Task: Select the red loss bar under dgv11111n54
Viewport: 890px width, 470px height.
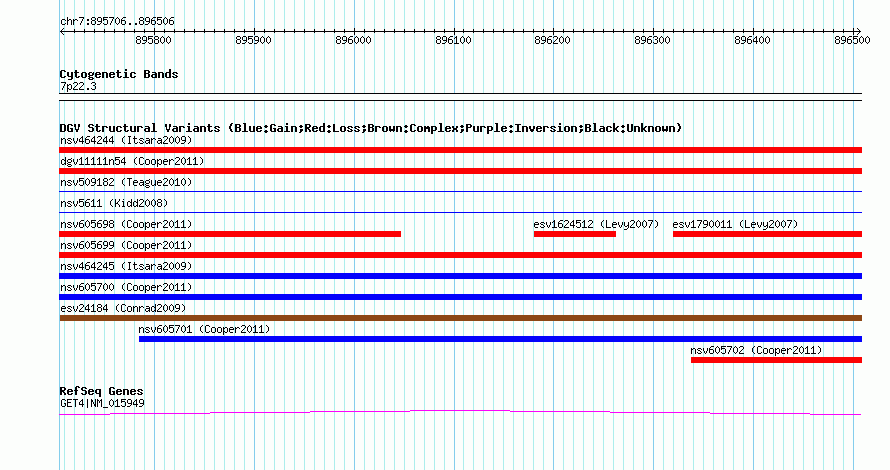Action: (x=460, y=171)
